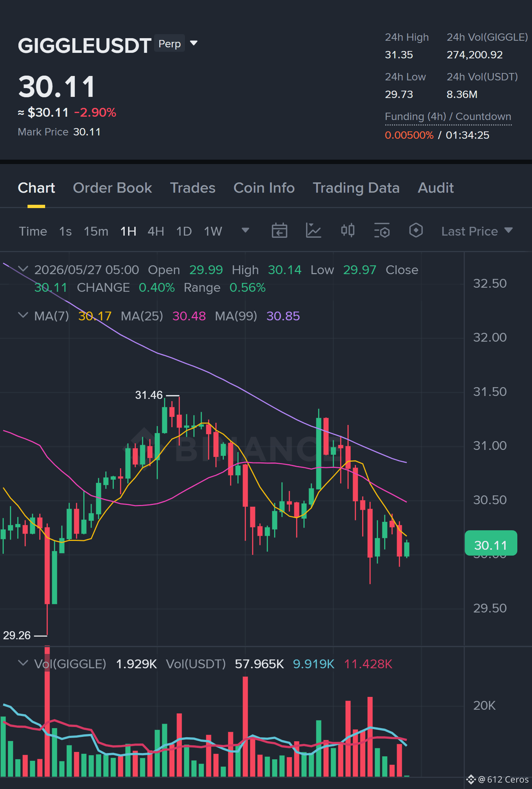Viewport: 532px width, 789px height.
Task: Open the Last Price dropdown
Action: pos(477,231)
